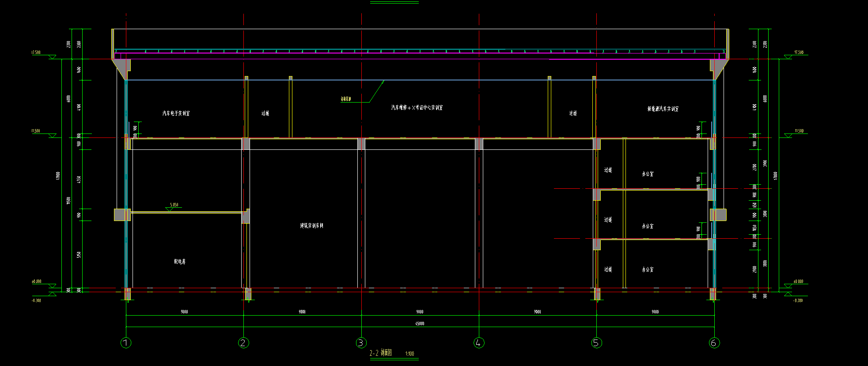Click the '5.850' elevation marker

pyautogui.click(x=174, y=205)
